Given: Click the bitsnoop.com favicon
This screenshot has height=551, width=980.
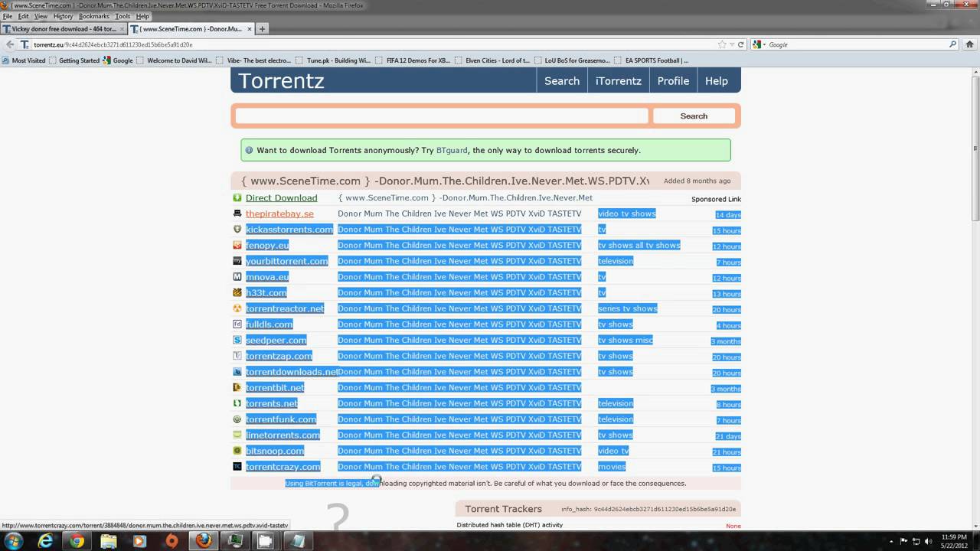Looking at the screenshot, I should (x=237, y=451).
